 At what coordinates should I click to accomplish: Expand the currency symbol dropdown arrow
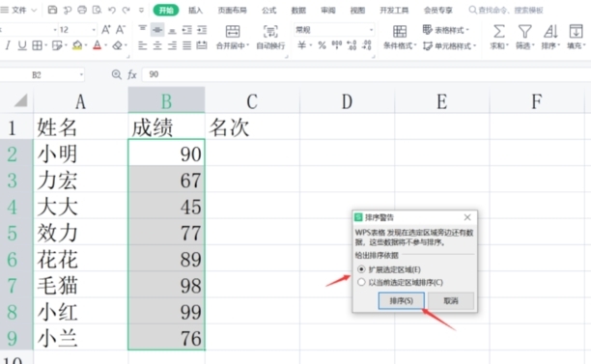311,45
